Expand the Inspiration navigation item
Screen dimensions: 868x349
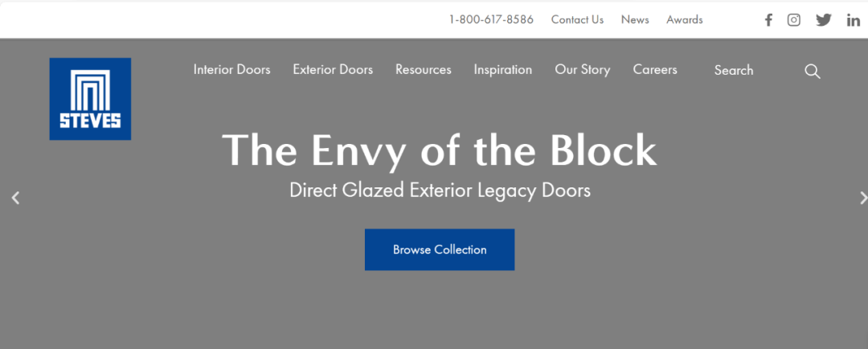point(502,70)
